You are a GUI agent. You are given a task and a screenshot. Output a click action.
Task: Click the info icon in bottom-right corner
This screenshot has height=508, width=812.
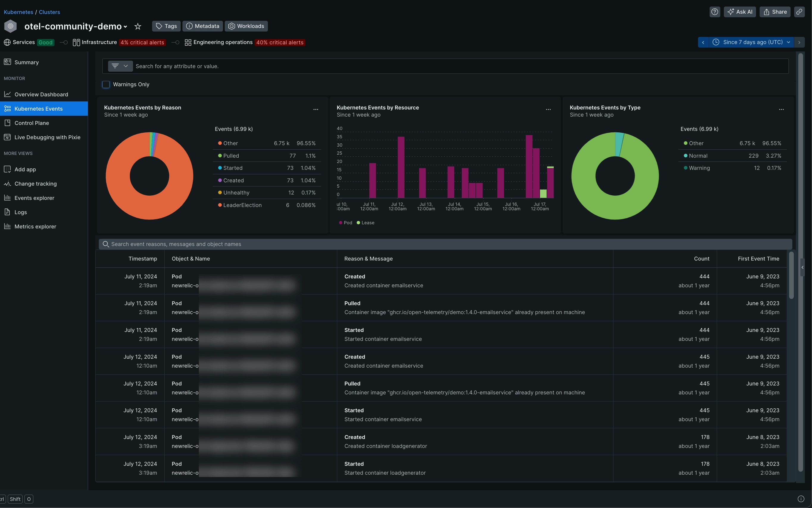point(801,498)
